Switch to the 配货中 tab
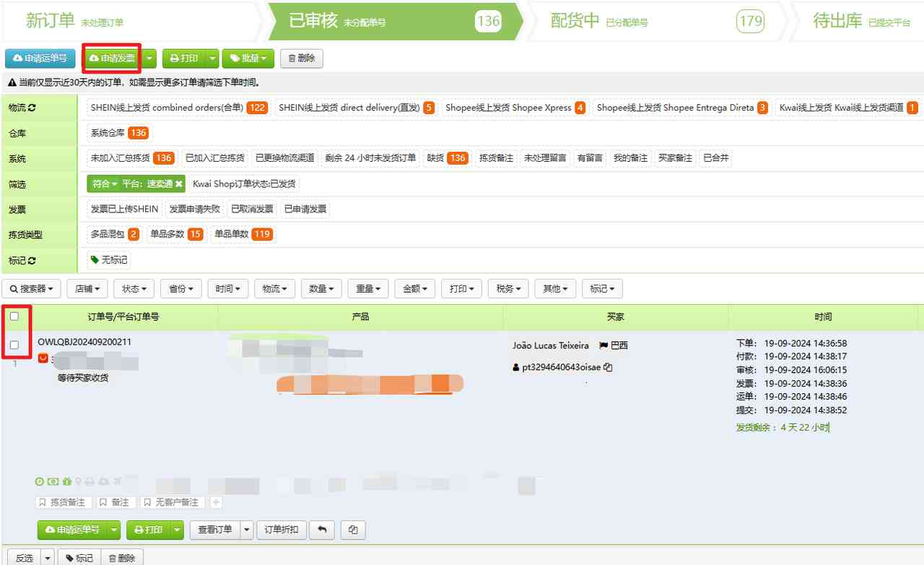The image size is (924, 565). [x=599, y=21]
